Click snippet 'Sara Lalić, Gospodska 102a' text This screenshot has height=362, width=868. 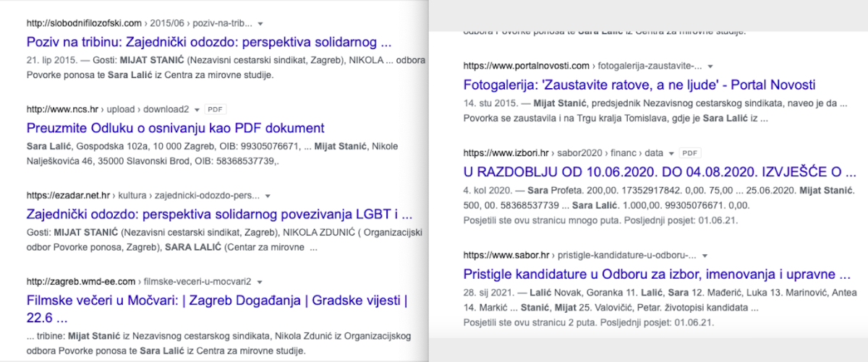tap(213, 153)
